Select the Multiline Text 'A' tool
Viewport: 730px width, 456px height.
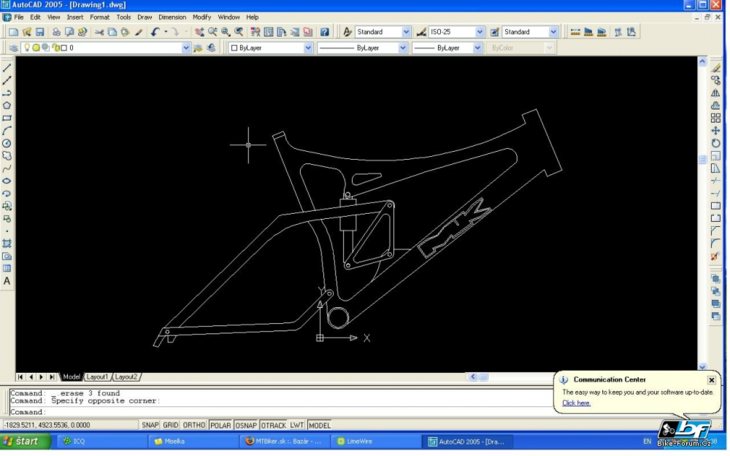click(7, 281)
